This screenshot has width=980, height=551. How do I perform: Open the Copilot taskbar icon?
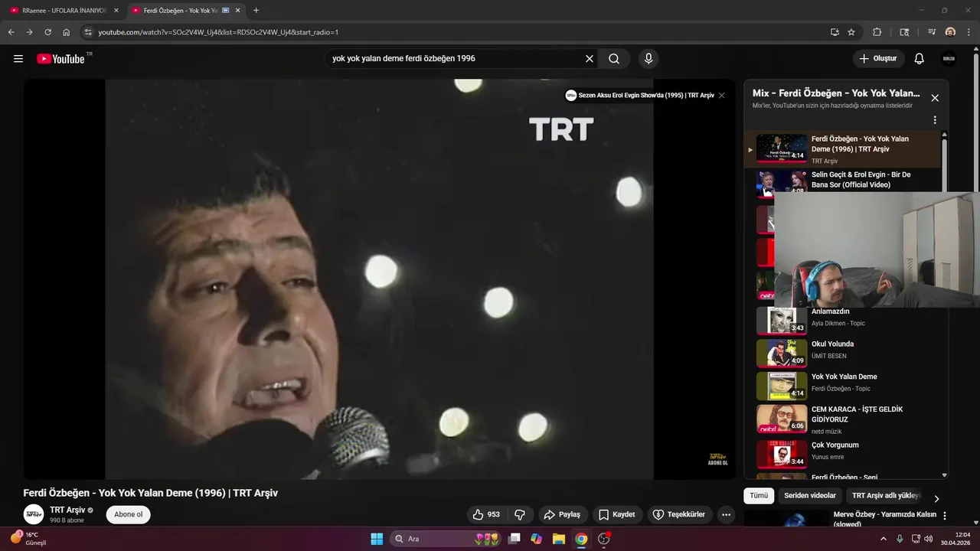[536, 539]
